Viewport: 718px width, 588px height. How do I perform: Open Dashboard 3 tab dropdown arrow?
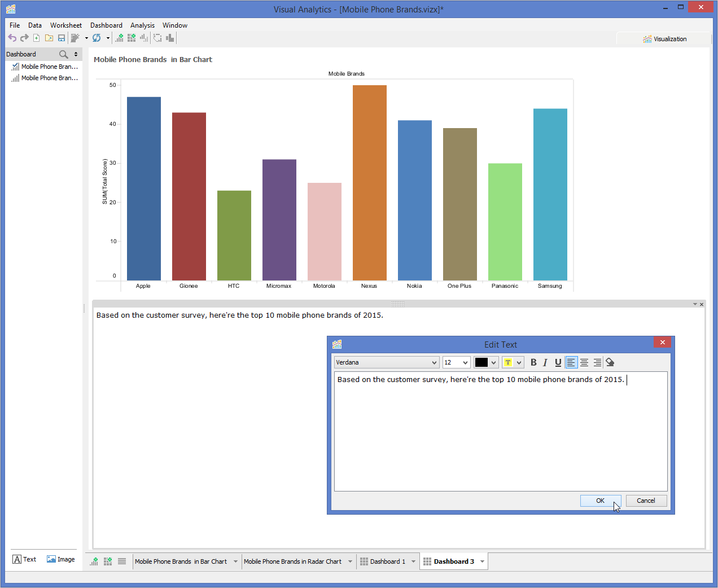tap(482, 561)
